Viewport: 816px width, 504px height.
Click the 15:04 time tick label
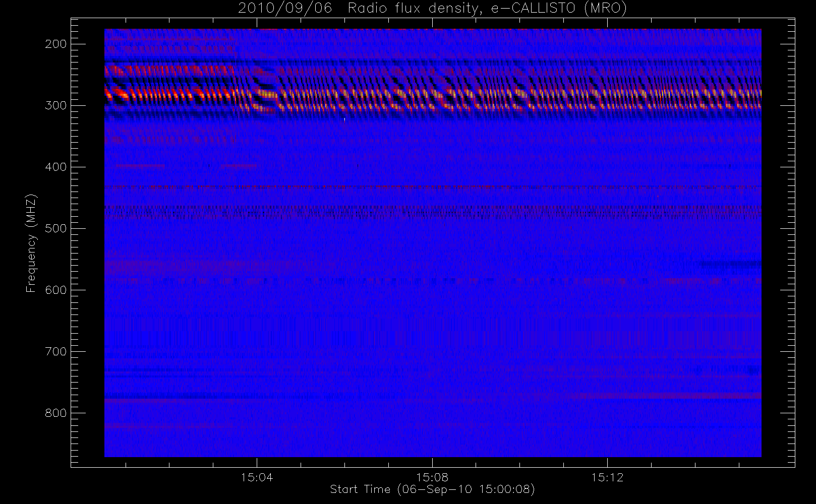[x=257, y=477]
